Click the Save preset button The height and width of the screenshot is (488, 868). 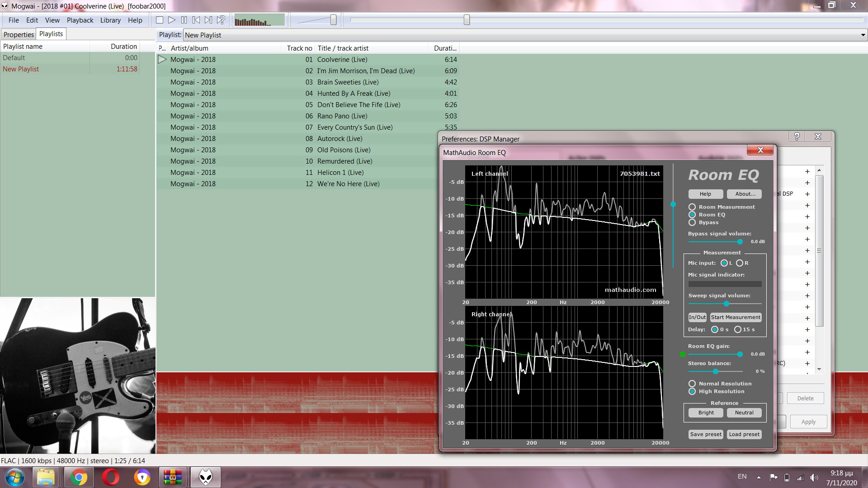click(706, 434)
